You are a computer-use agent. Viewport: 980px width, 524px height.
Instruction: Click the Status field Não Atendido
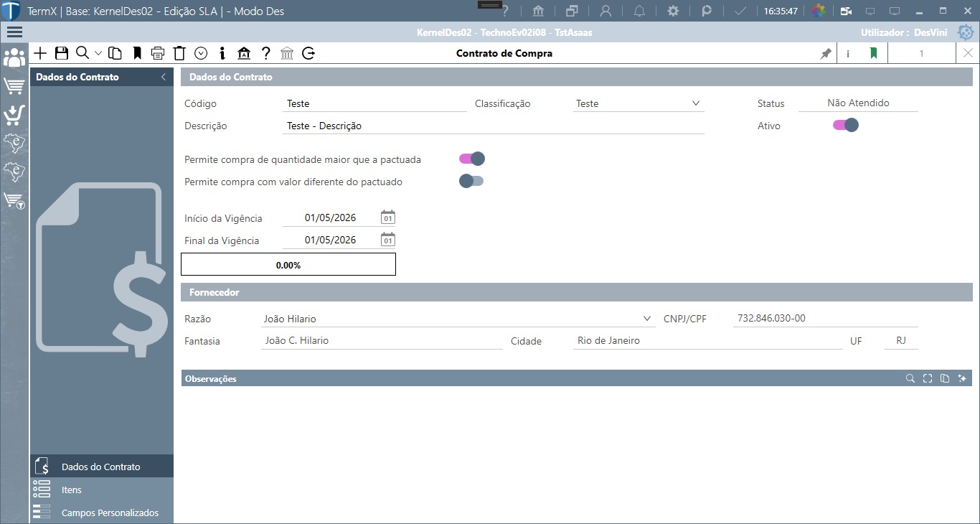point(858,103)
